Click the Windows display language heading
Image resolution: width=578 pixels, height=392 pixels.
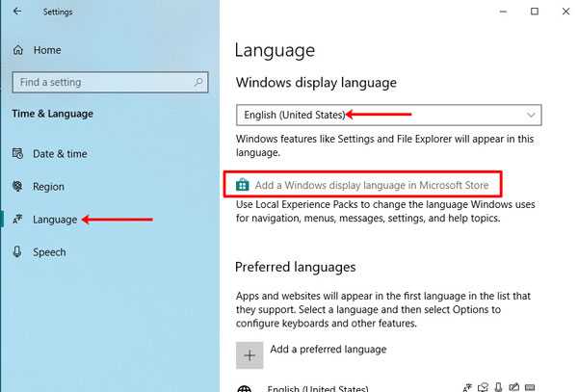point(316,83)
